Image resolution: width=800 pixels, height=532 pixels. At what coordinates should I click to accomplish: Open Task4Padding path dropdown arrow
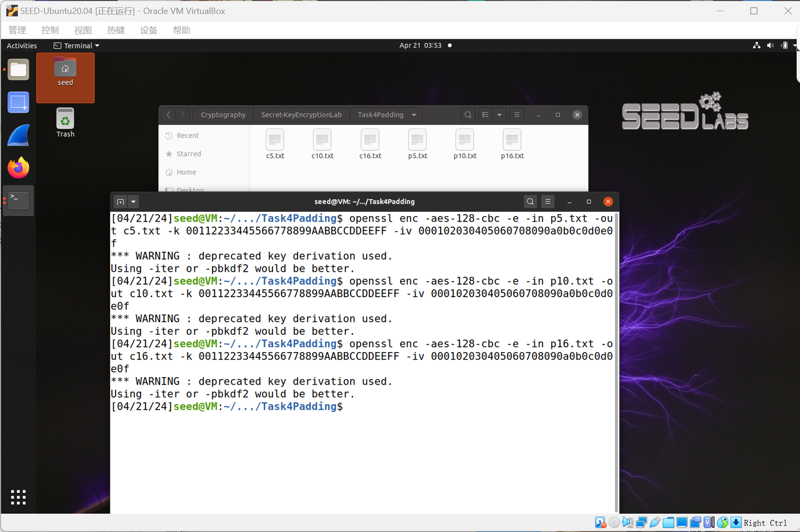pyautogui.click(x=414, y=115)
